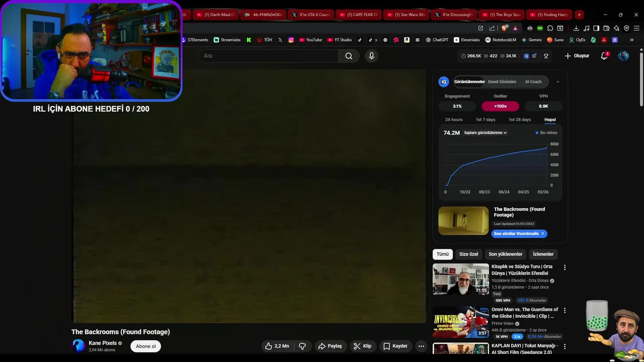Filter recommendations by Son yüklenenler chip
644x362 pixels.
point(505,254)
